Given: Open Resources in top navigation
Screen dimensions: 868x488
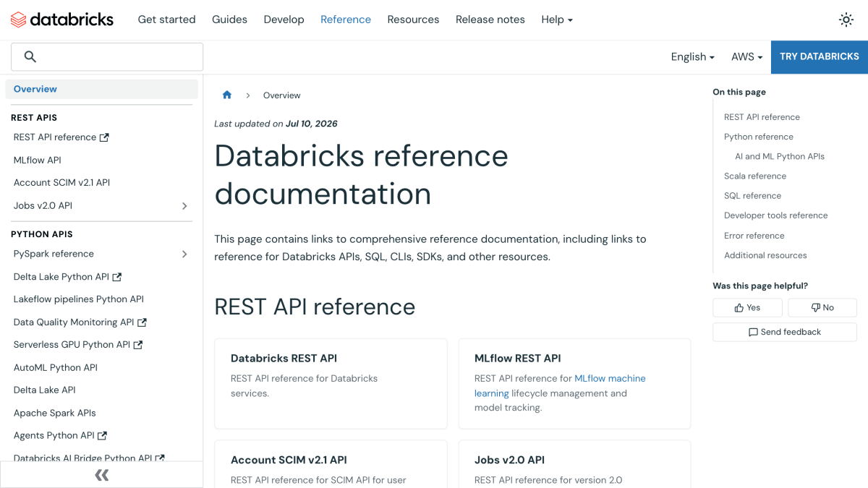Looking at the screenshot, I should 413,20.
